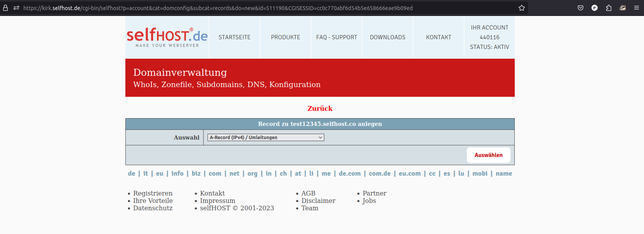Click the site security padlock icon

point(5,8)
